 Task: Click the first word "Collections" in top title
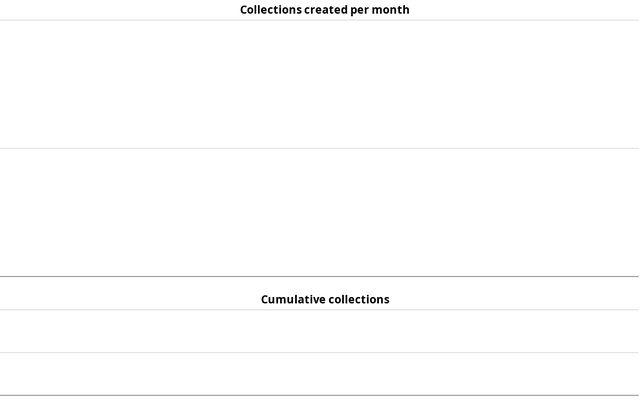pos(271,10)
